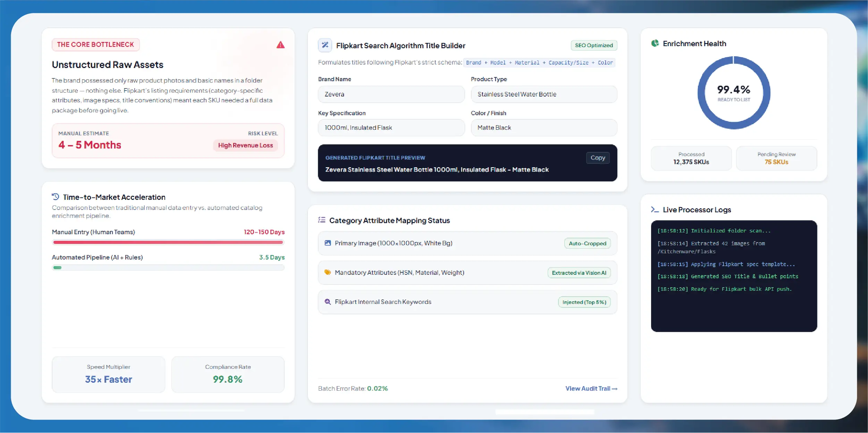Click the Time-to-Market history clock icon
Image resolution: width=868 pixels, height=433 pixels.
56,197
